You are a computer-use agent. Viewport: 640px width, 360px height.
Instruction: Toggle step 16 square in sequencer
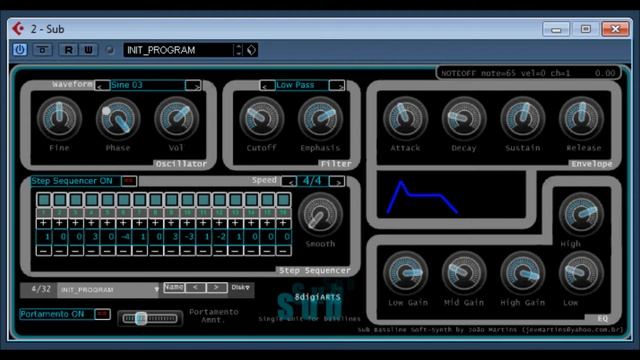(x=283, y=200)
